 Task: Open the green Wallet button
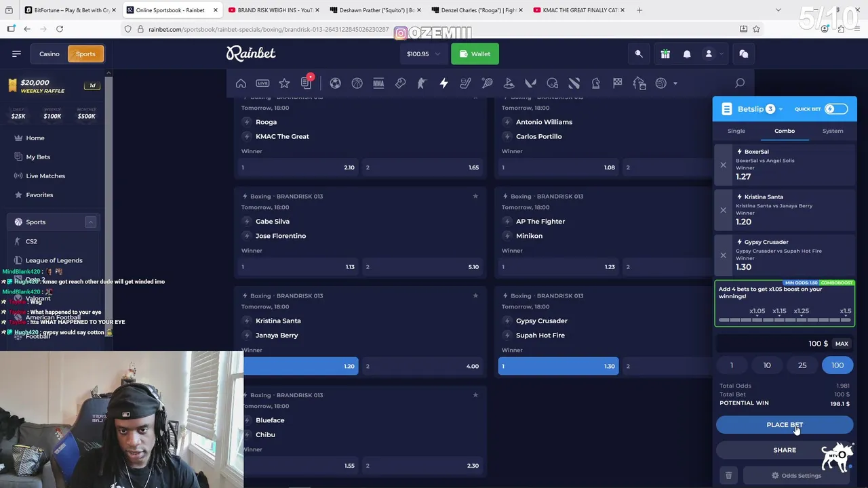coord(475,54)
